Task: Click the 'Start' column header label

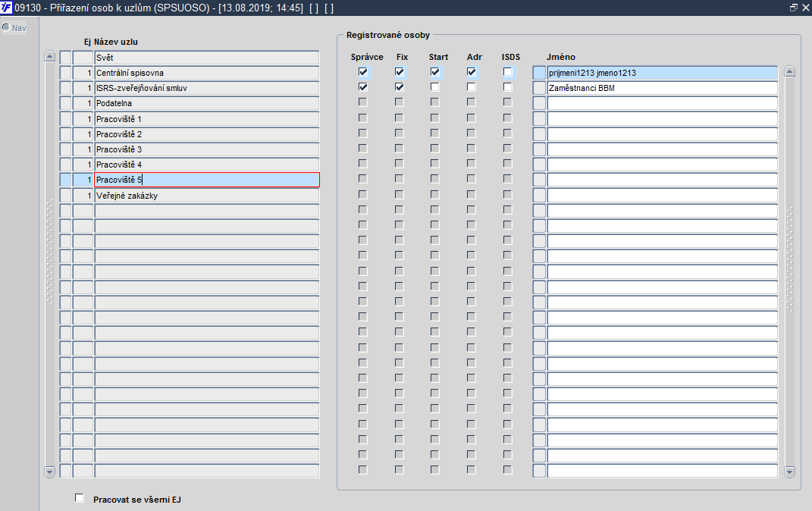Action: coord(438,57)
